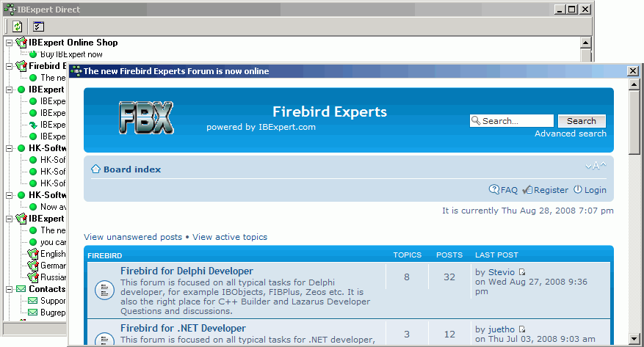Click the forum Search button

(x=581, y=121)
